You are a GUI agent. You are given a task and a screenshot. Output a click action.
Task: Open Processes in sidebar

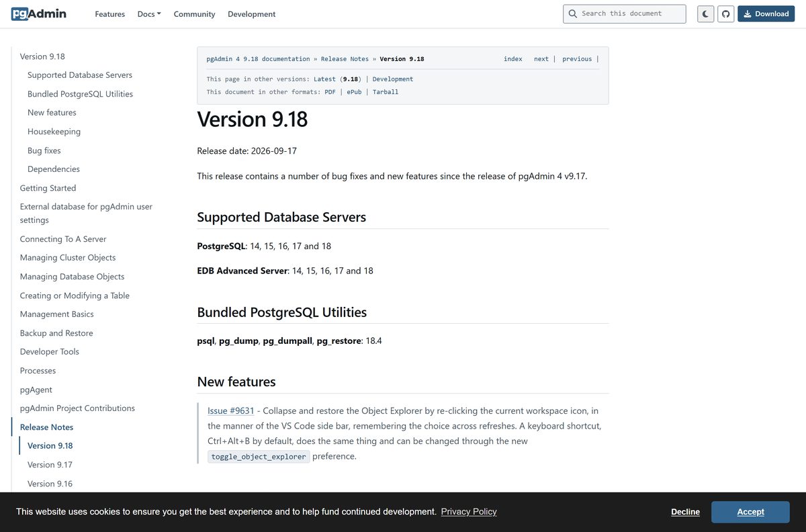click(x=38, y=371)
